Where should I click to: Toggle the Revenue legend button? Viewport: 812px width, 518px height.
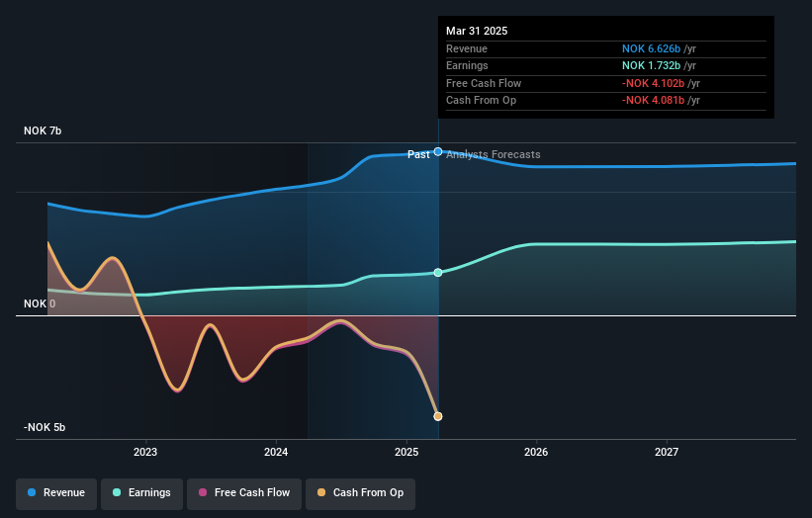point(56,493)
